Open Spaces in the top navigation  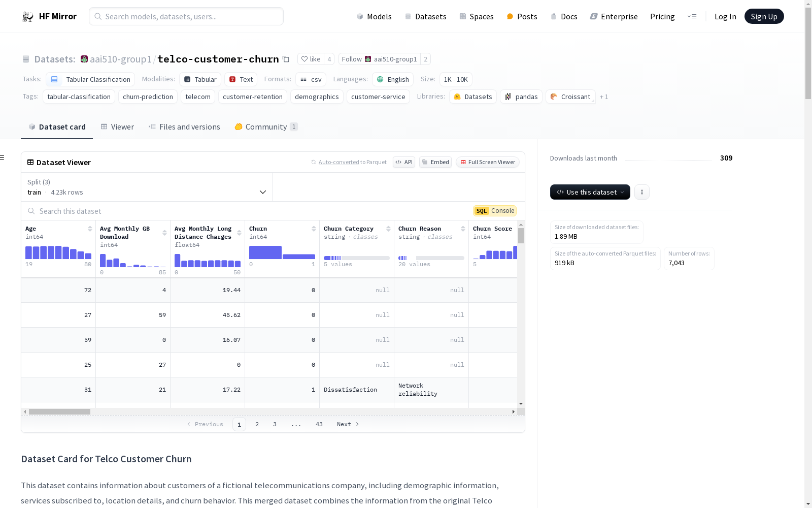[477, 16]
